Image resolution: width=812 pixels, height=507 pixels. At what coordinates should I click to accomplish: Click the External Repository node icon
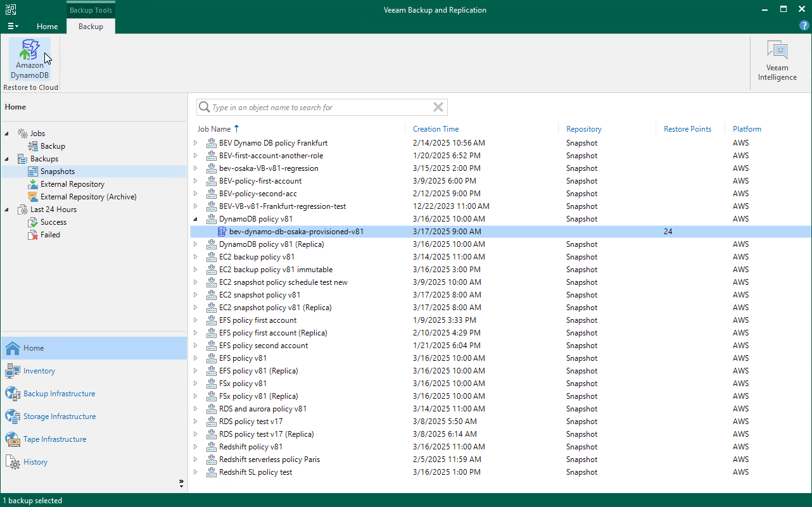click(33, 184)
